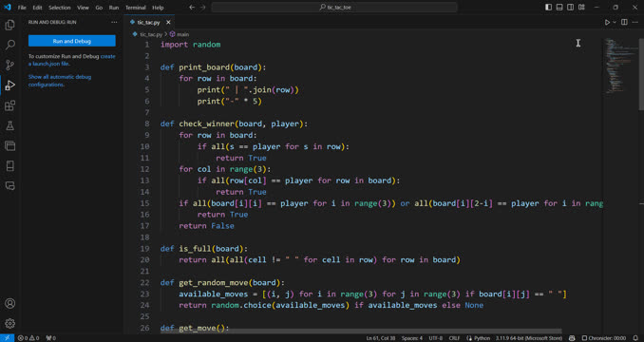Change file encoding UTF-8
The height and width of the screenshot is (342, 644).
pos(435,338)
